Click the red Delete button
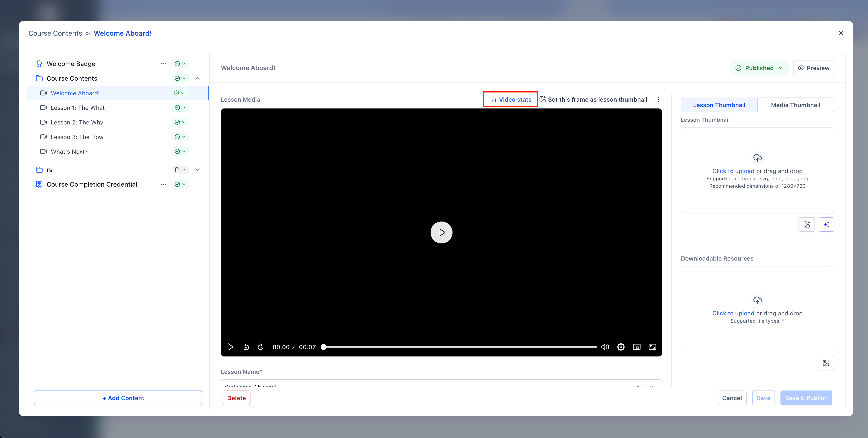The height and width of the screenshot is (438, 868). click(x=236, y=398)
